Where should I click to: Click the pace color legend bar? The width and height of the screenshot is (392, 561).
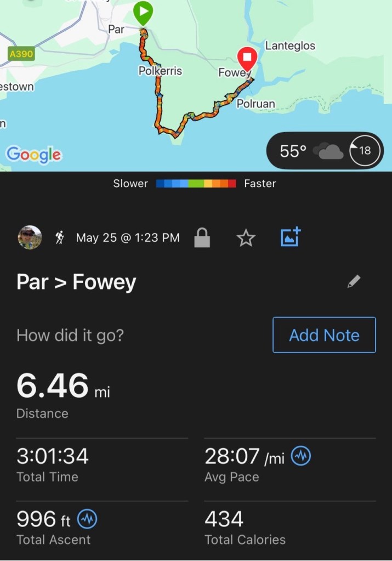(x=196, y=184)
